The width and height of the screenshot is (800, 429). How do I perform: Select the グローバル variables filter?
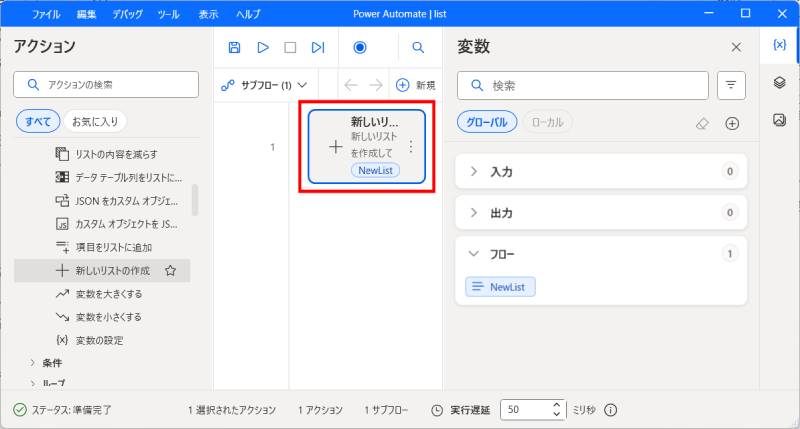(487, 122)
